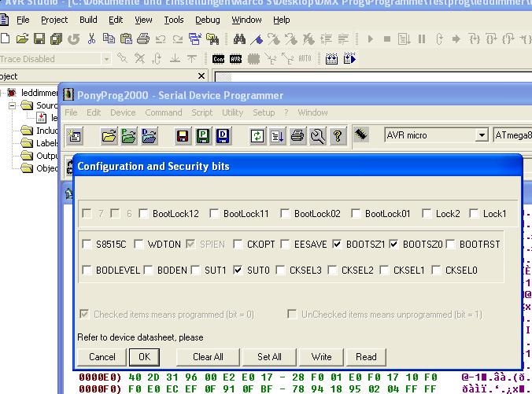Image resolution: width=532 pixels, height=394 pixels.
Task: Uncheck the BOOTSZ0 checkbox
Action: click(x=393, y=244)
